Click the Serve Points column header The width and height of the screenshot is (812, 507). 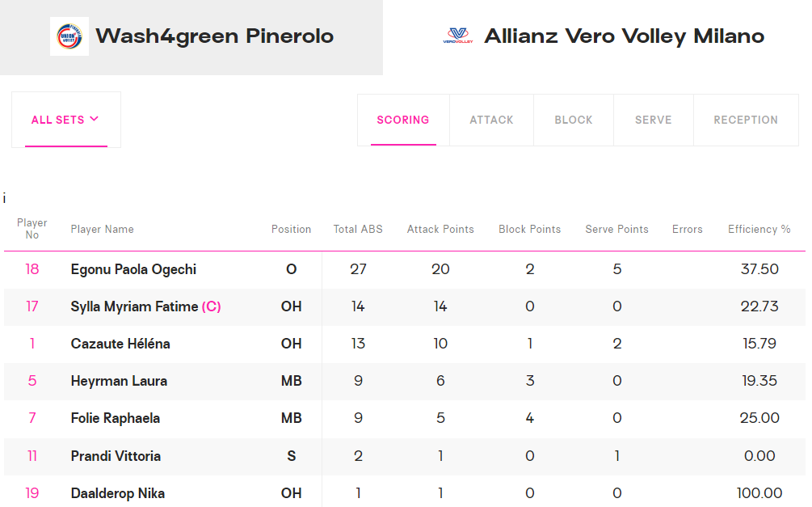tap(616, 229)
